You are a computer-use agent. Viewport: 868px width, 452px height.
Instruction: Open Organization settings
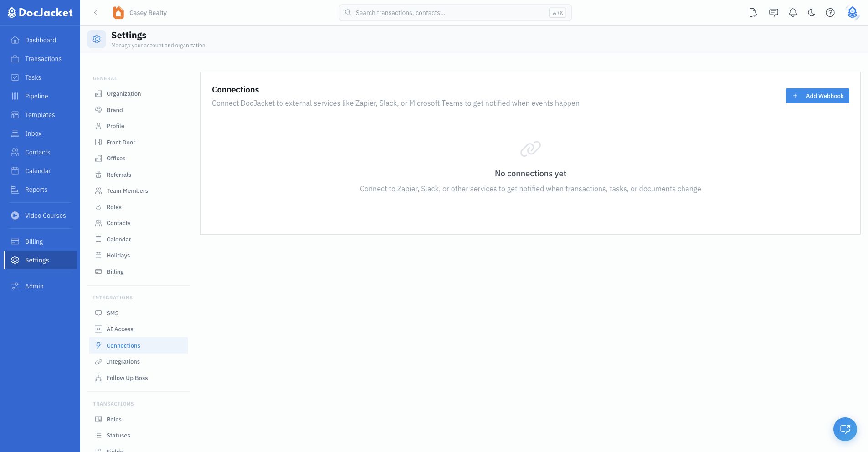point(139,94)
